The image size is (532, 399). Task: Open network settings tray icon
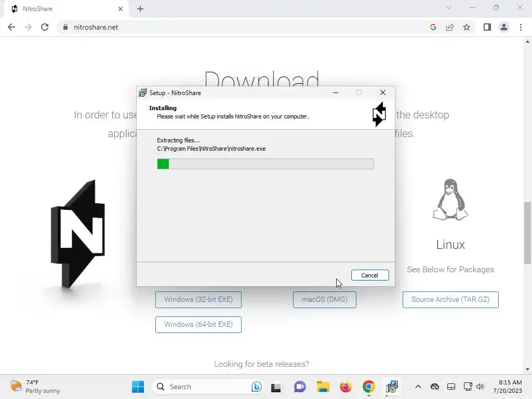pos(468,387)
